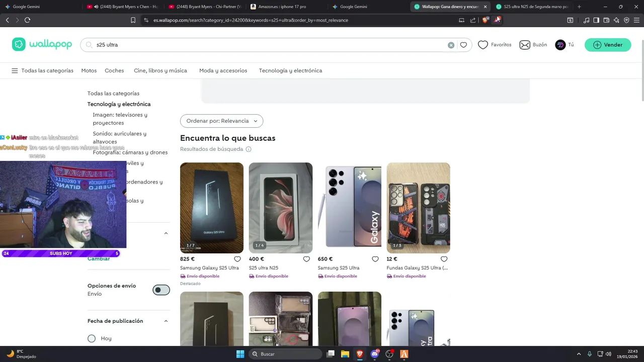Open 12 € Fundas Galaxy S25 listing image

tap(419, 208)
